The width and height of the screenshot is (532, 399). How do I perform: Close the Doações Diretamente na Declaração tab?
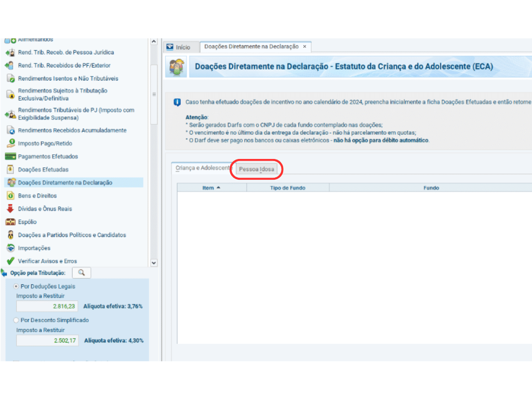(x=305, y=47)
